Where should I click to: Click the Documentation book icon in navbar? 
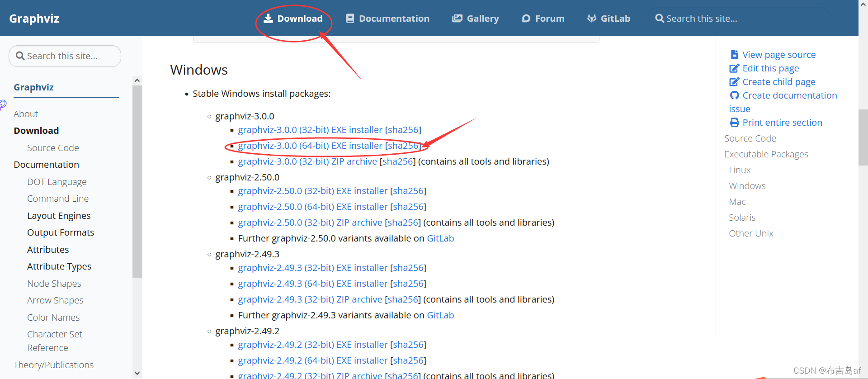pyautogui.click(x=349, y=18)
